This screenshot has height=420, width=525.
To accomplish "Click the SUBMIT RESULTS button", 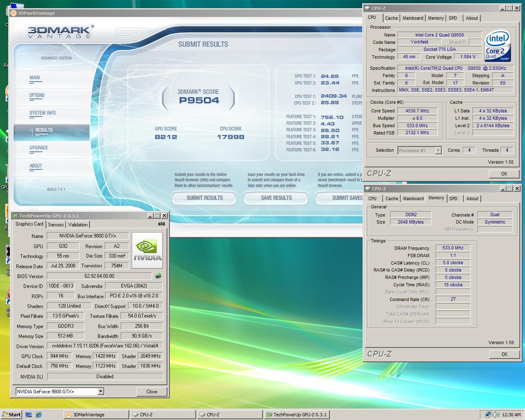I will [204, 198].
